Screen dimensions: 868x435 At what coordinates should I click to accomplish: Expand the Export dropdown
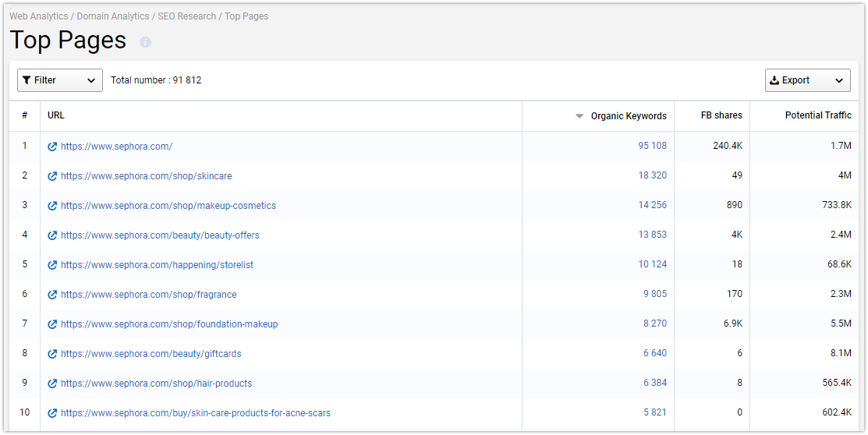pyautogui.click(x=808, y=80)
